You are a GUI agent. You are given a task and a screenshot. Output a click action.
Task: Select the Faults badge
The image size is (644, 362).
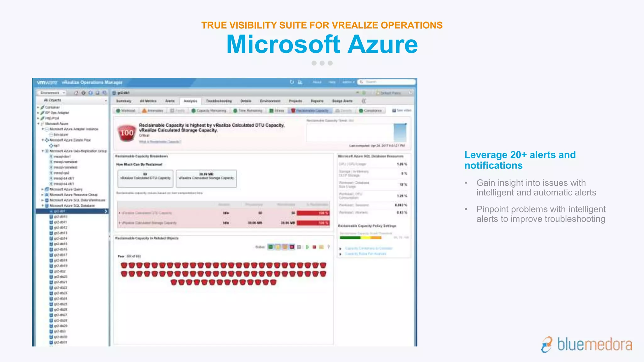pos(177,111)
